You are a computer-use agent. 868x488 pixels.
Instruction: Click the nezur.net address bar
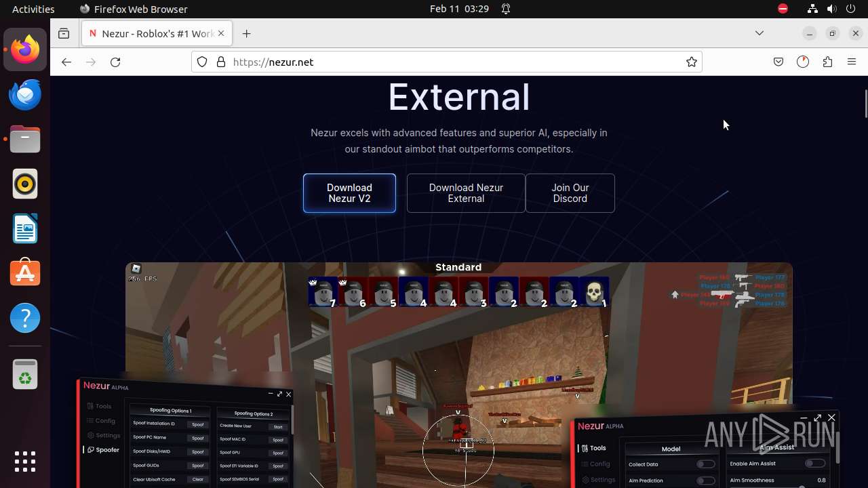point(446,62)
